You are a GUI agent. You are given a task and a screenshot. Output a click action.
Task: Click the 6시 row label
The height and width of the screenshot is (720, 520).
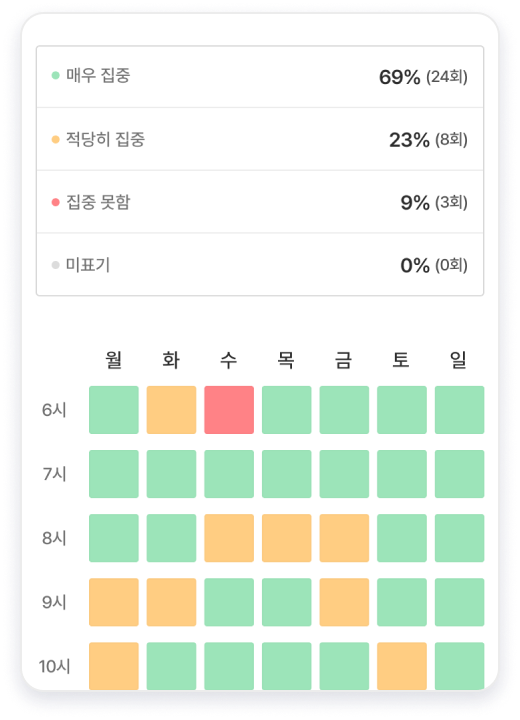coord(54,410)
